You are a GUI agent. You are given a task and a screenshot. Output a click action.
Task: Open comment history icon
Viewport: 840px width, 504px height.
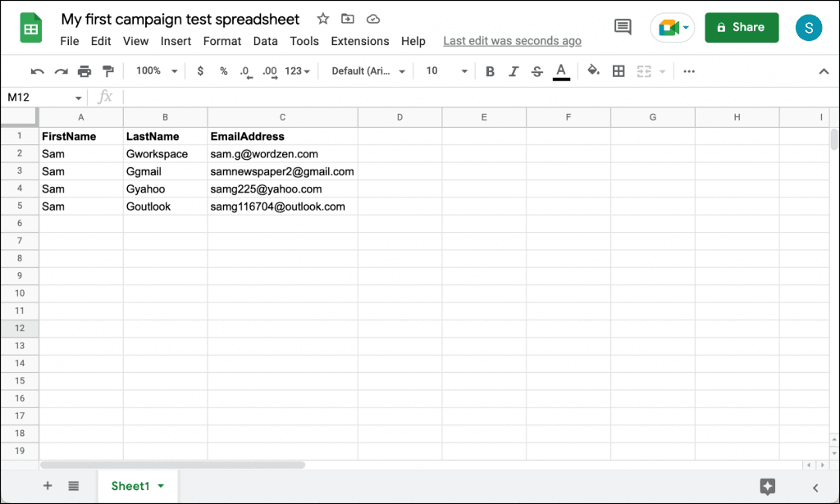coord(623,27)
